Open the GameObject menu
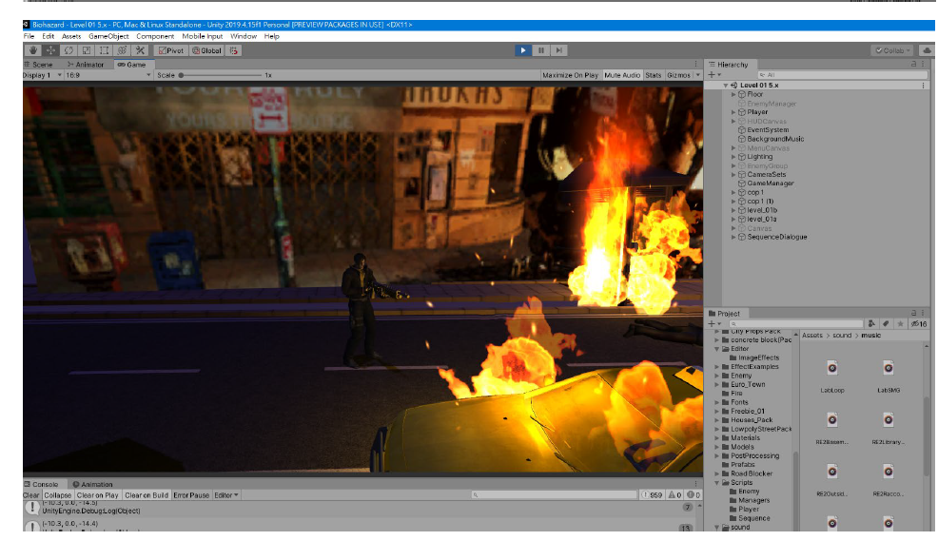Screen dimensions: 938x560 [108, 36]
